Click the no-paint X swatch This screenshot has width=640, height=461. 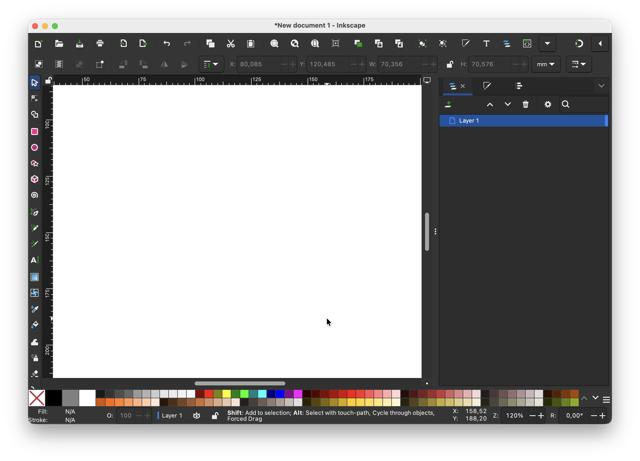37,398
